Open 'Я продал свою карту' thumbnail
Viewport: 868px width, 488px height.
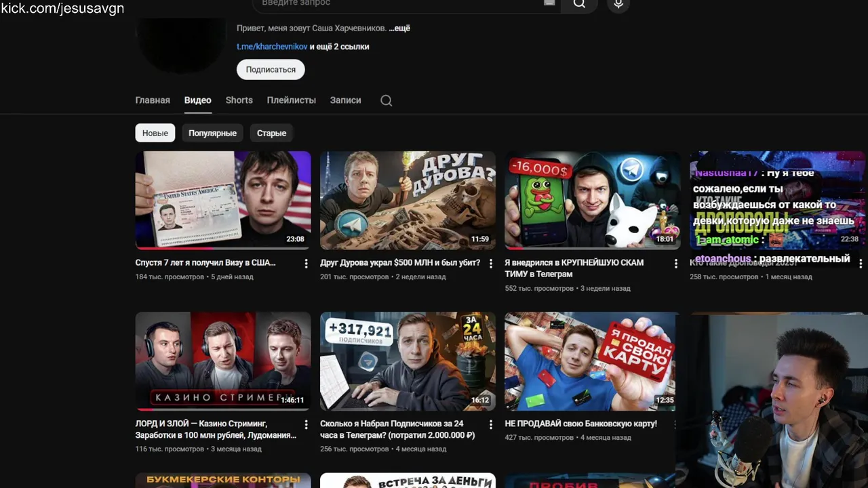point(590,361)
